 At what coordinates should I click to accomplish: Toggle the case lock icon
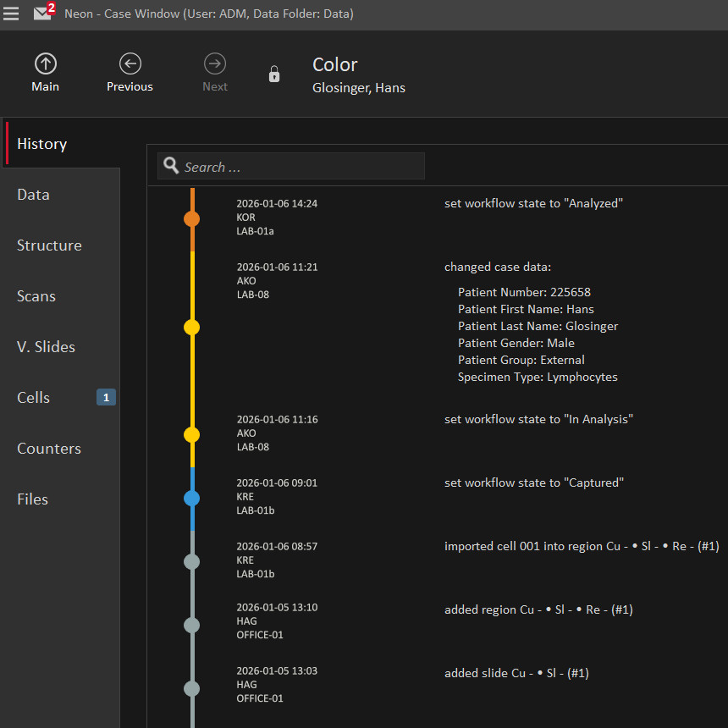point(274,74)
